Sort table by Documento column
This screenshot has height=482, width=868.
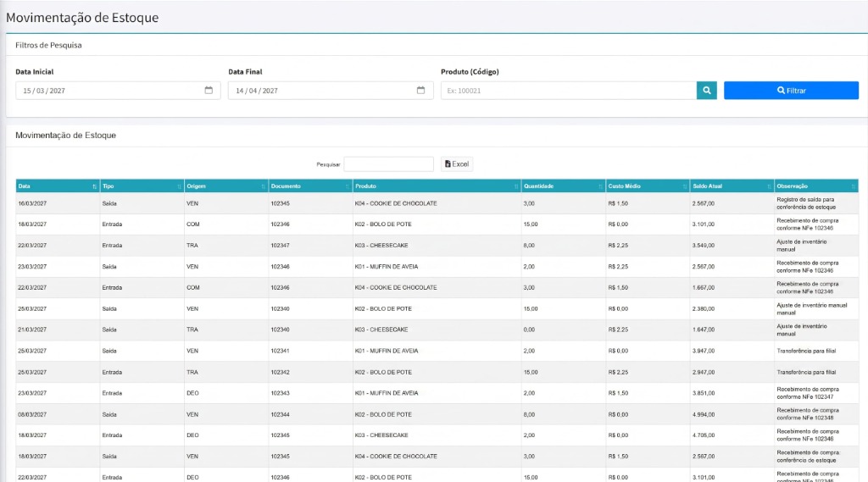[x=310, y=186]
